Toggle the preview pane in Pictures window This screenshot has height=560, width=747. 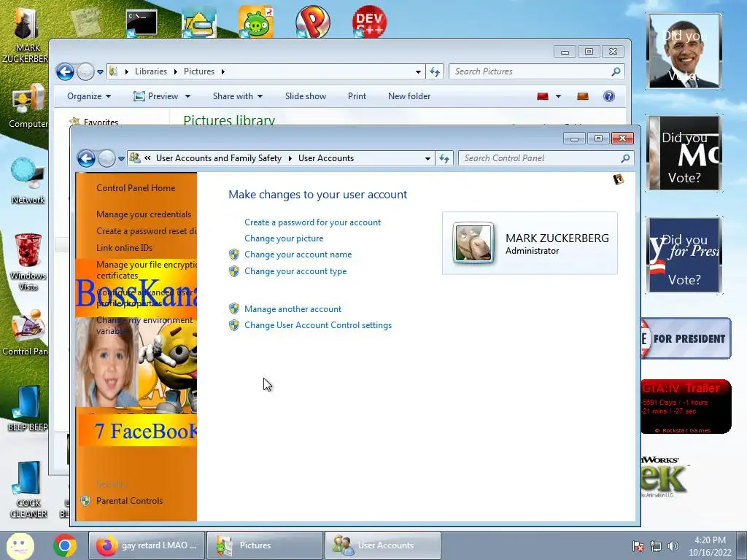(583, 96)
